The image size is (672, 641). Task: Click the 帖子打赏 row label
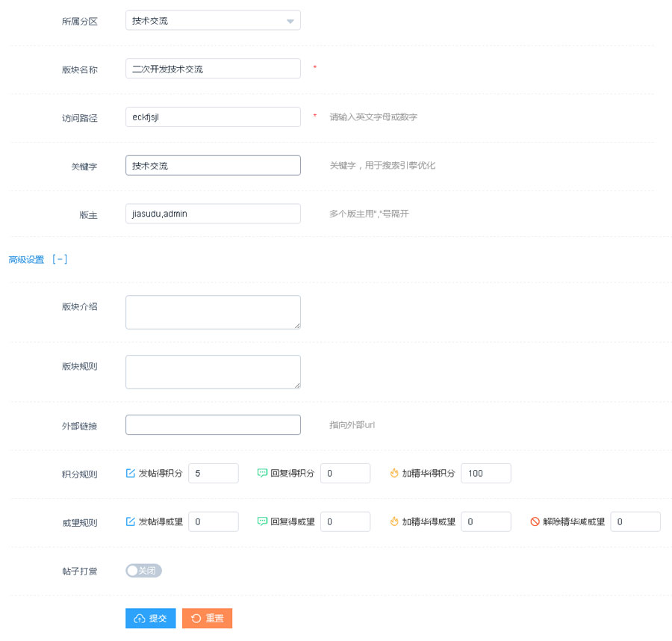coord(80,571)
